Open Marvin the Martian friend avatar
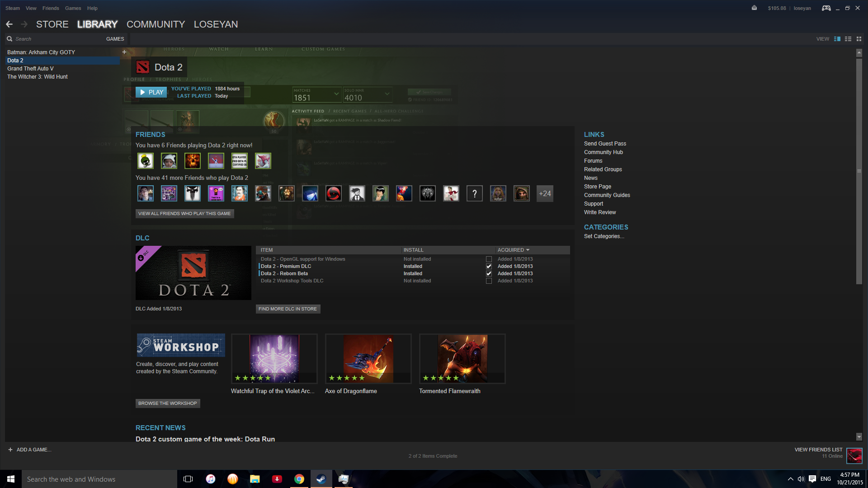The image size is (868, 488). pyautogui.click(x=146, y=161)
